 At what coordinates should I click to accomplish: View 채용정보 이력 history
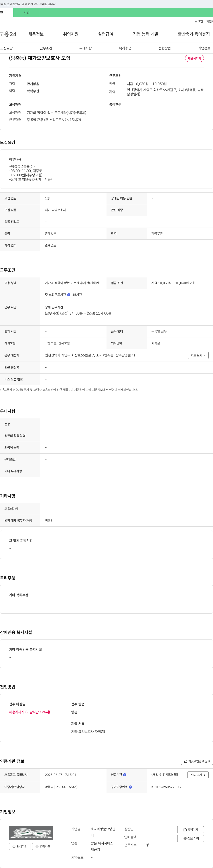[x=190, y=838]
